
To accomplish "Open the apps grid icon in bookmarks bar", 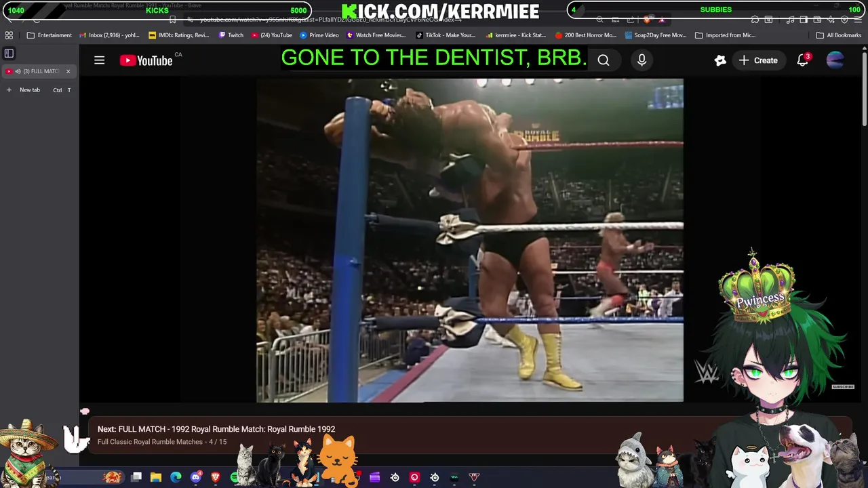I will tap(9, 35).
